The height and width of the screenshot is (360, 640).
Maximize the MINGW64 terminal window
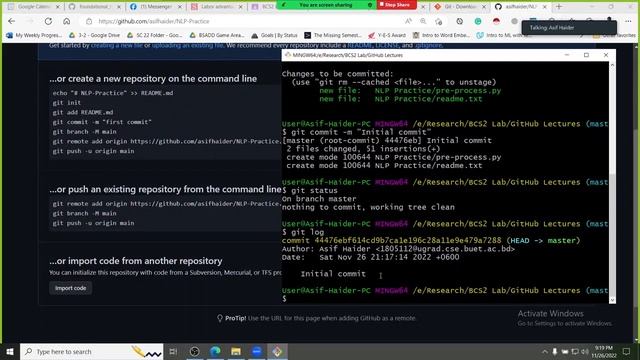pos(586,55)
